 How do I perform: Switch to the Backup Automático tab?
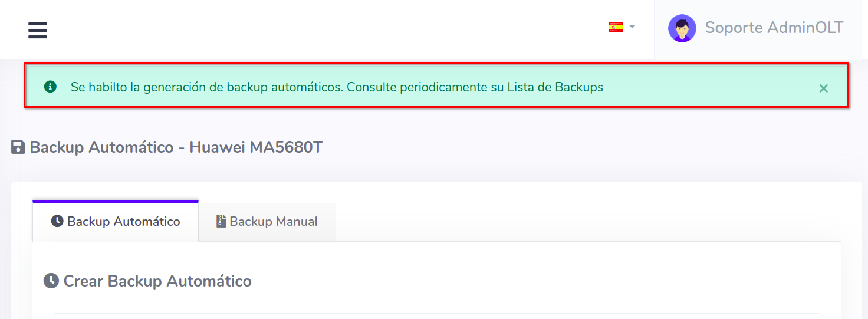(116, 222)
